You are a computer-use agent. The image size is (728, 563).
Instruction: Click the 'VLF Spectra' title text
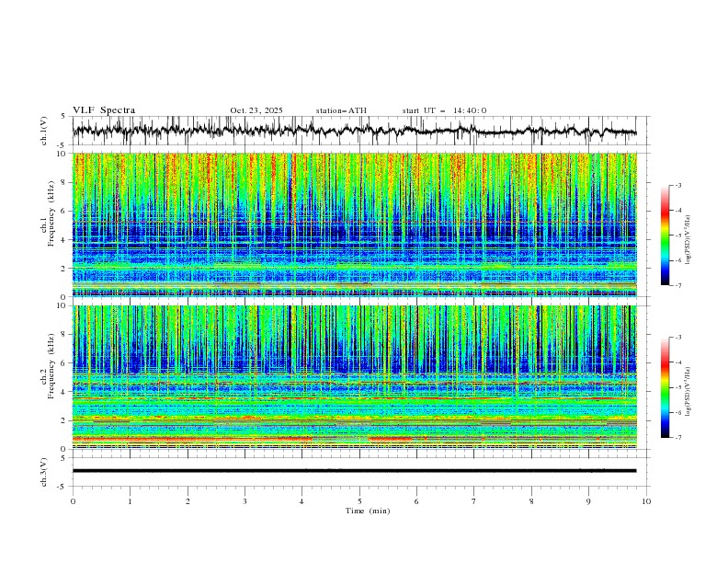coord(104,110)
